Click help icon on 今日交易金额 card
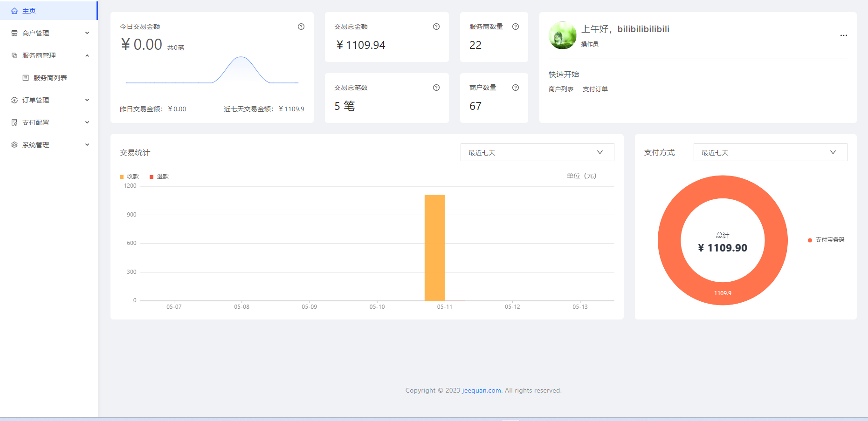Viewport: 868px width, 421px height. coord(301,27)
